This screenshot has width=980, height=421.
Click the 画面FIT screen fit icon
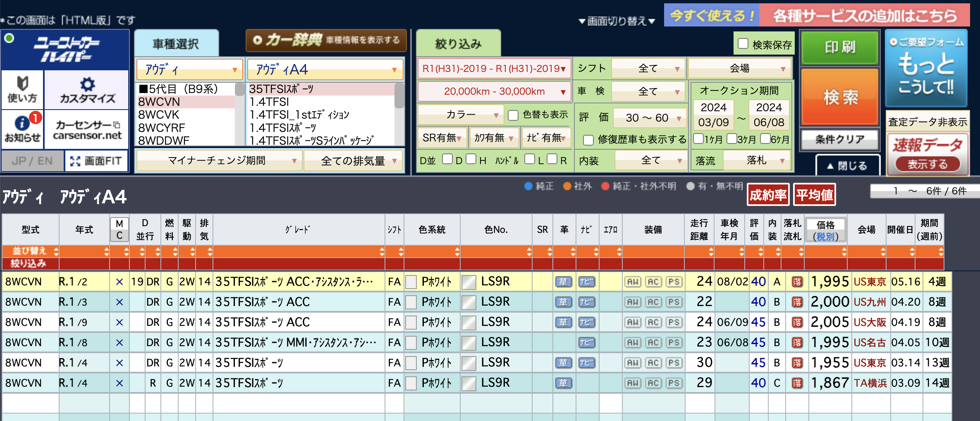(x=96, y=161)
